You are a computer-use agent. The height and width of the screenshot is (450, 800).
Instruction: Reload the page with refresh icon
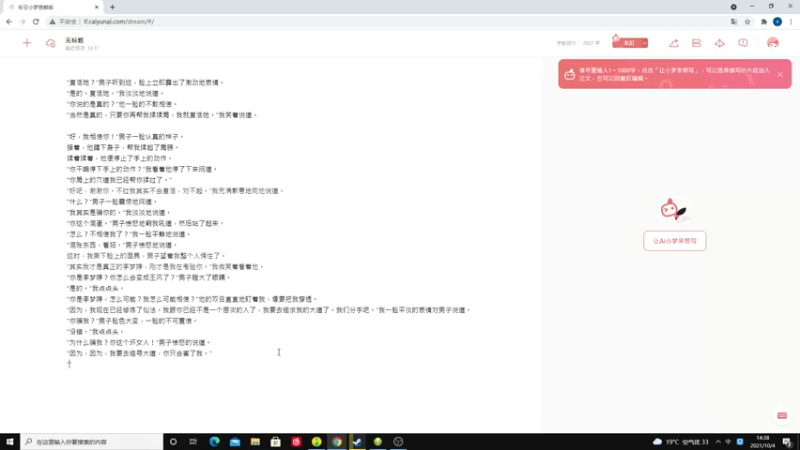tap(36, 21)
